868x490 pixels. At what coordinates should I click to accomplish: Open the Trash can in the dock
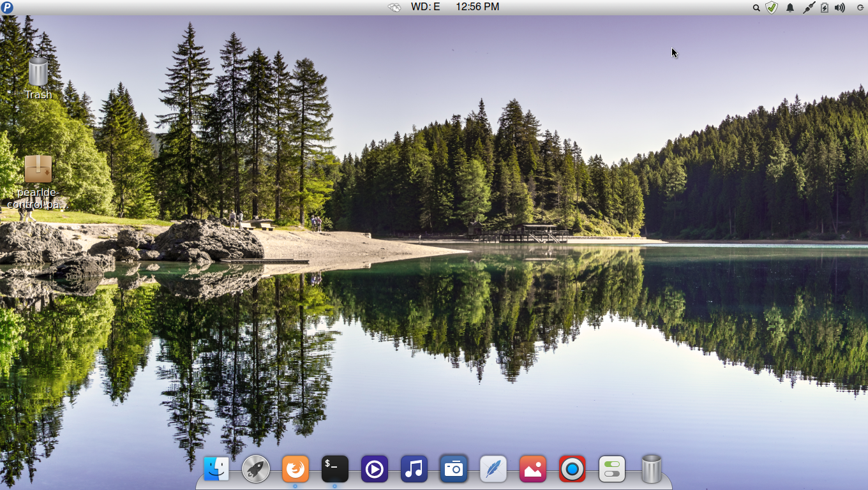[652, 469]
